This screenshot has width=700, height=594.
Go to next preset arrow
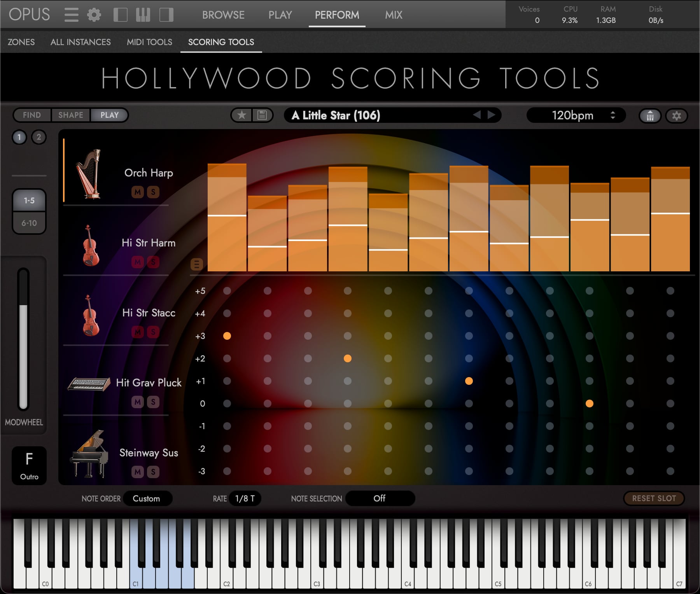pos(492,115)
